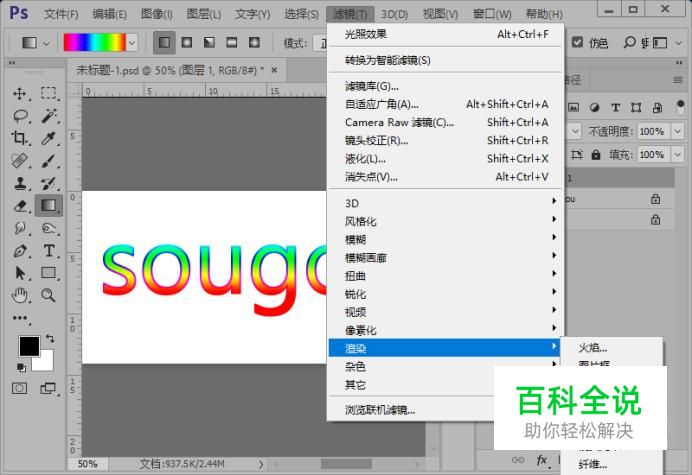Select the Path Selection tool
This screenshot has height=475, width=692.
[20, 273]
